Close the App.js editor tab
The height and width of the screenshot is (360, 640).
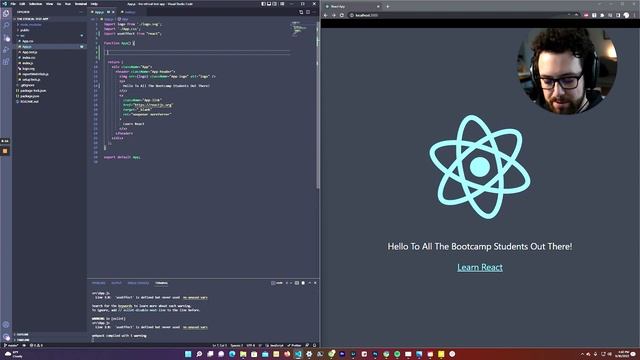point(113,12)
